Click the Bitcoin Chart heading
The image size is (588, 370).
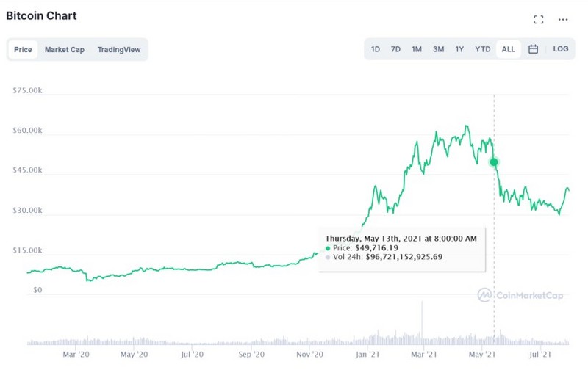[41, 15]
